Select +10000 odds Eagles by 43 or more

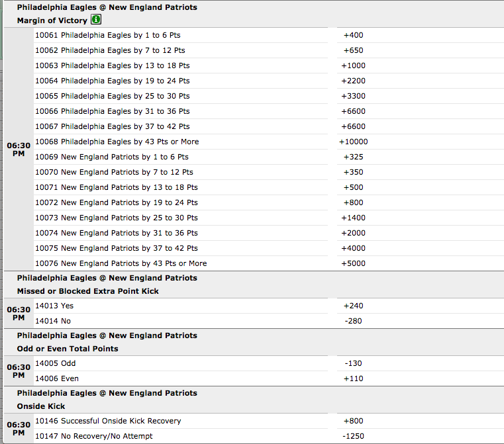pos(353,142)
